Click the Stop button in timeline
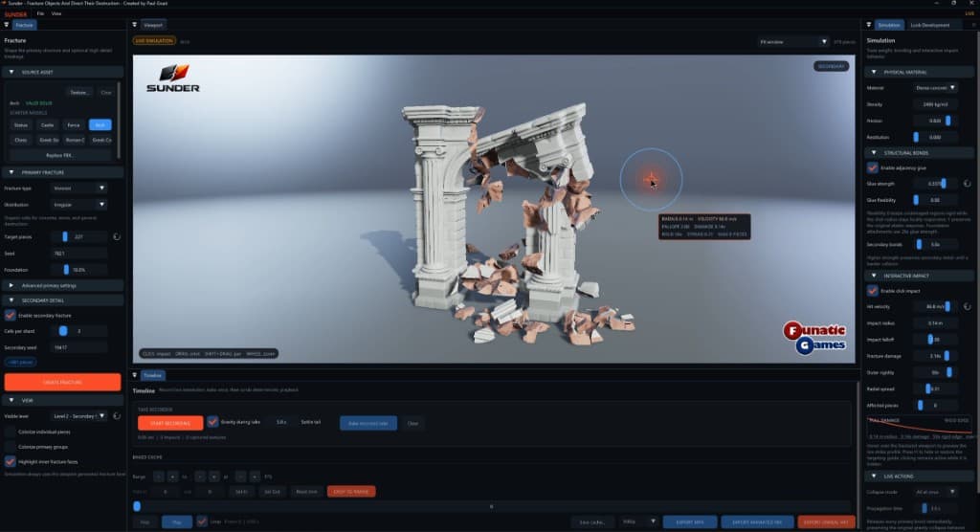This screenshot has width=980, height=532. (145, 521)
